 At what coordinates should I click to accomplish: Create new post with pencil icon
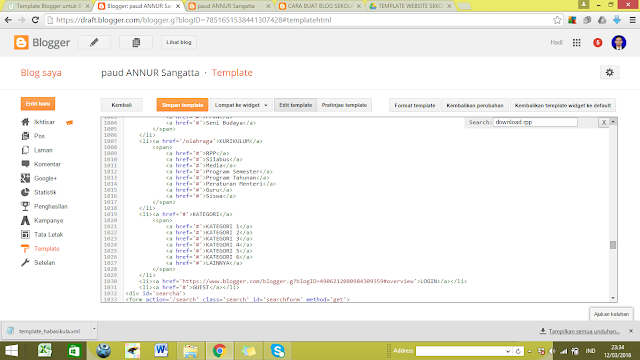click(94, 42)
